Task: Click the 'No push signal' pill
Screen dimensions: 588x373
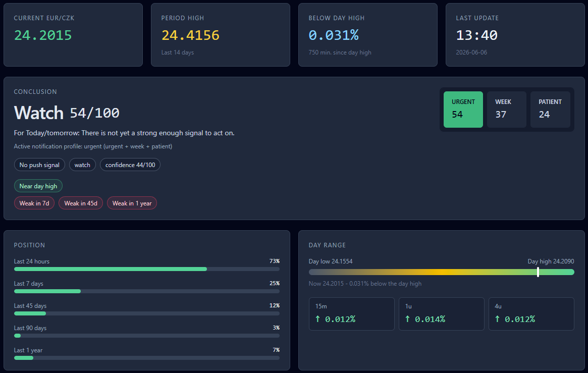Action: pyautogui.click(x=39, y=165)
